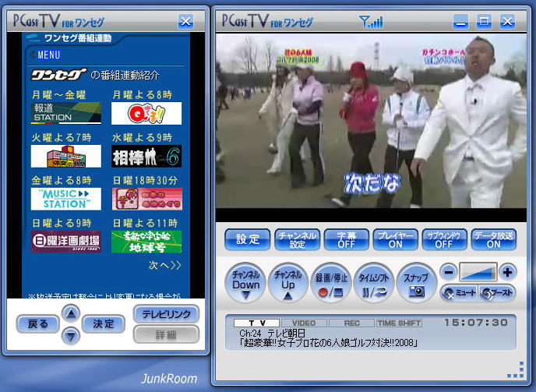The image size is (536, 392).
Task: Select the TIME SHIFT mode tab
Action: [399, 323]
